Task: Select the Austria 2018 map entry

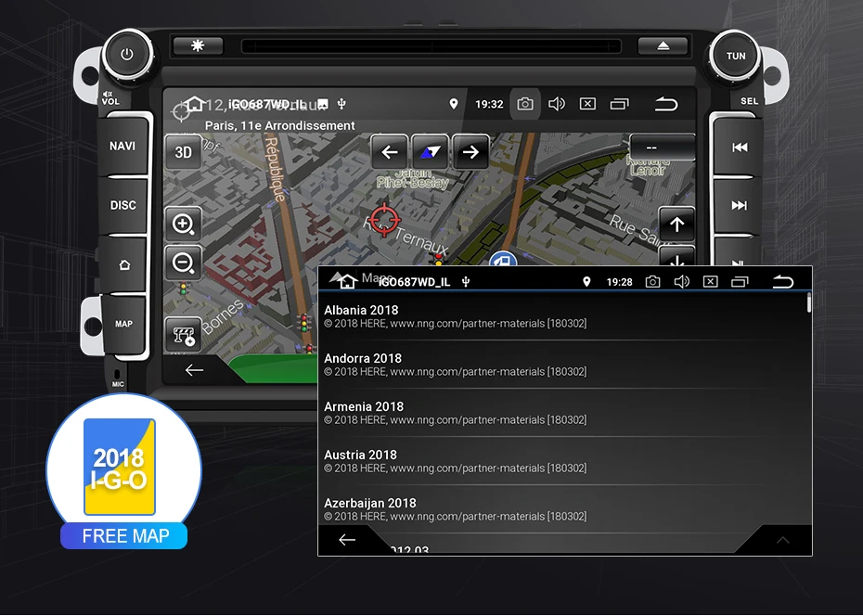Action: click(562, 461)
